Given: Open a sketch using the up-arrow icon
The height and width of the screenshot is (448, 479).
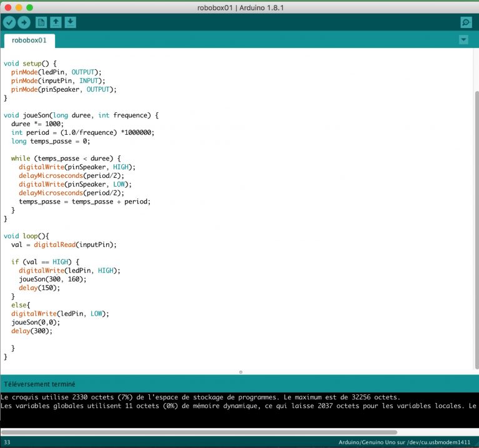Looking at the screenshot, I should coord(56,22).
